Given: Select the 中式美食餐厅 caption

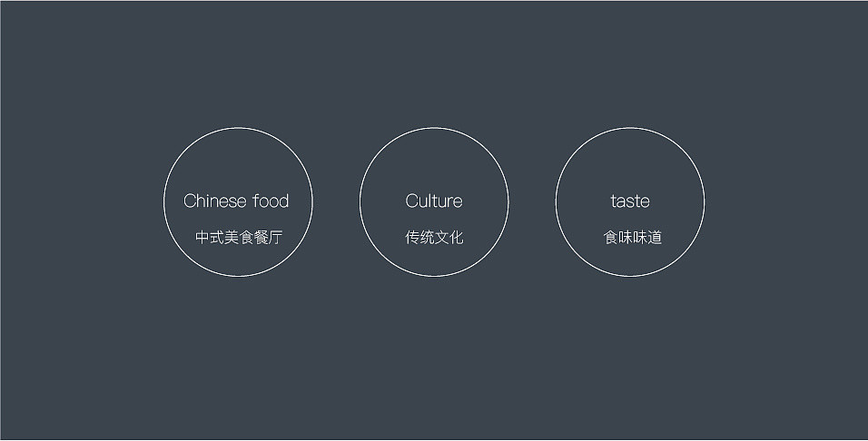Looking at the screenshot, I should (x=239, y=238).
